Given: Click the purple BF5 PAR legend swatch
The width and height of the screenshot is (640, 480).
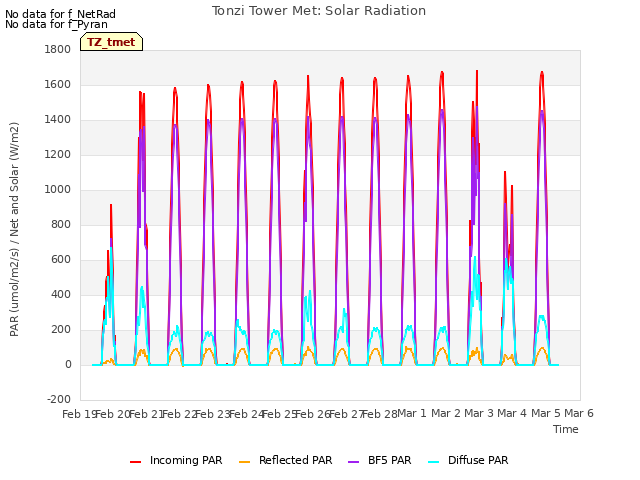Looking at the screenshot, I should [x=353, y=461].
